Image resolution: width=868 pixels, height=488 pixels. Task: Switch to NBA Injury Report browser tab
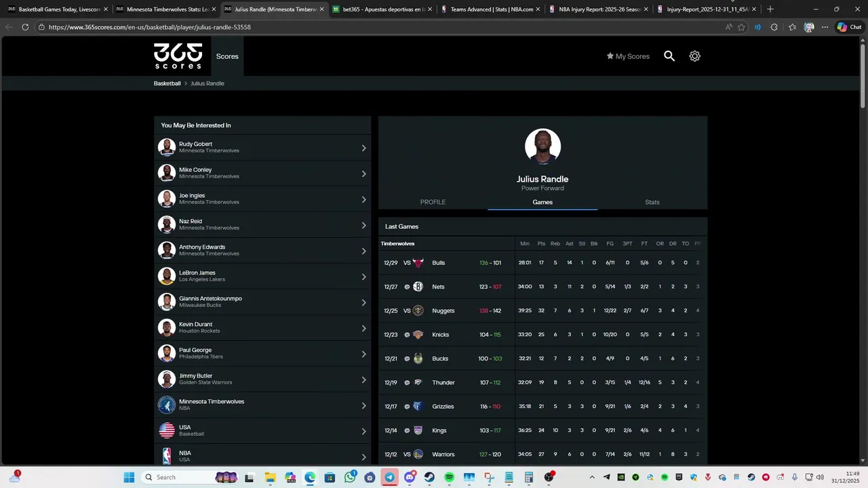point(599,9)
